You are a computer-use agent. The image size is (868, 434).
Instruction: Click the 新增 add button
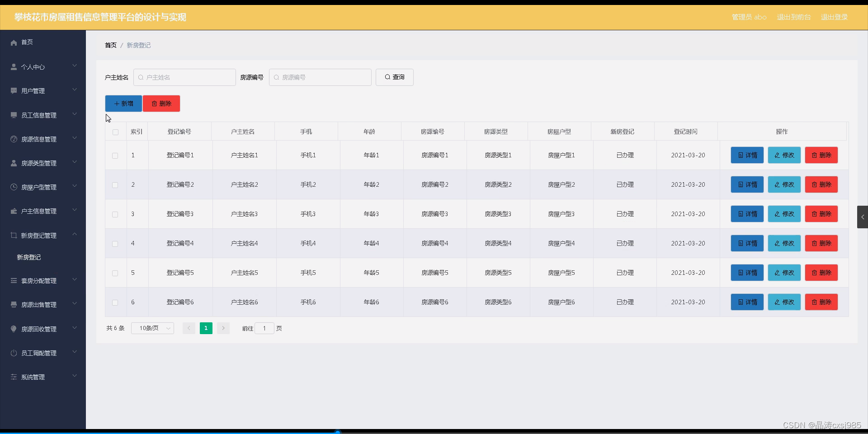tap(123, 104)
